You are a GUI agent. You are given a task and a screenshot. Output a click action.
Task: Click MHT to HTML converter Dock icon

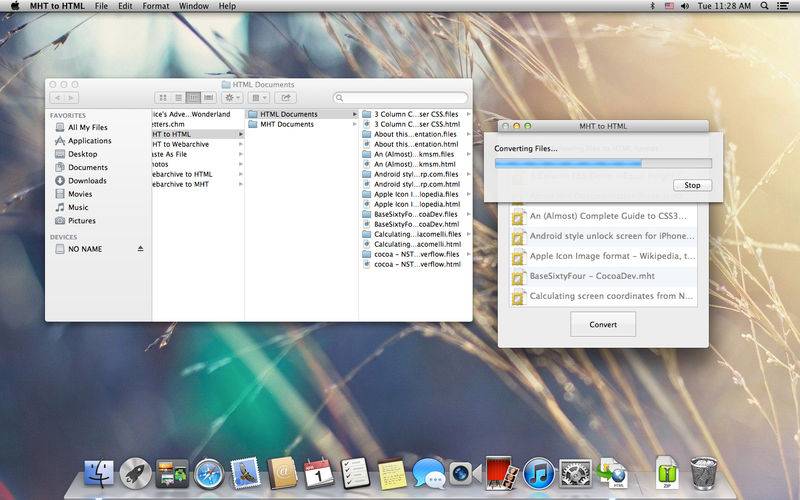tap(612, 473)
